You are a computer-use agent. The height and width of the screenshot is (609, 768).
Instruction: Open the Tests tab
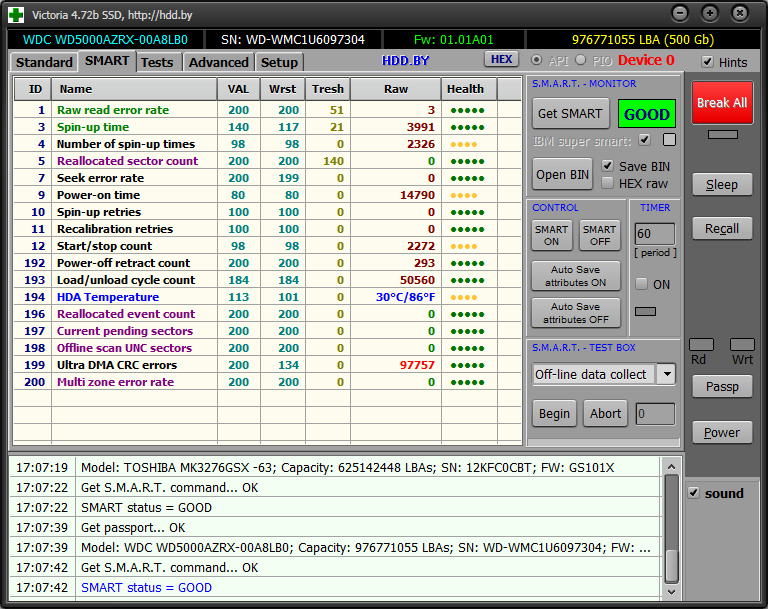157,62
